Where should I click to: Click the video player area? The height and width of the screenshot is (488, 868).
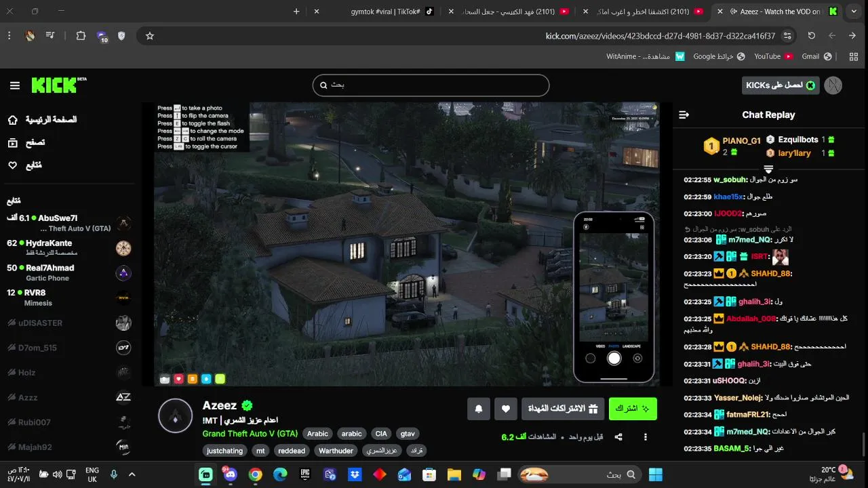coord(407,244)
